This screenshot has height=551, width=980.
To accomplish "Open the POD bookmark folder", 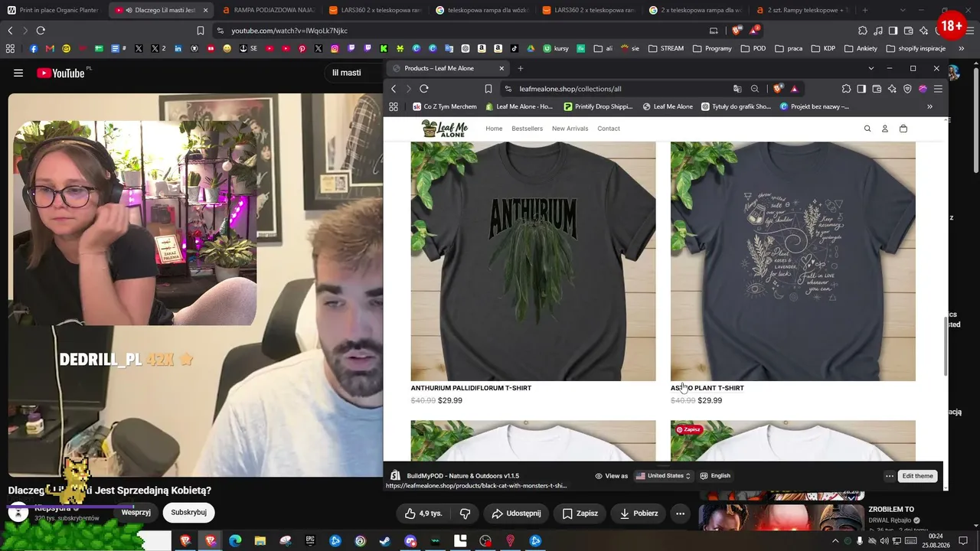I will click(x=753, y=48).
